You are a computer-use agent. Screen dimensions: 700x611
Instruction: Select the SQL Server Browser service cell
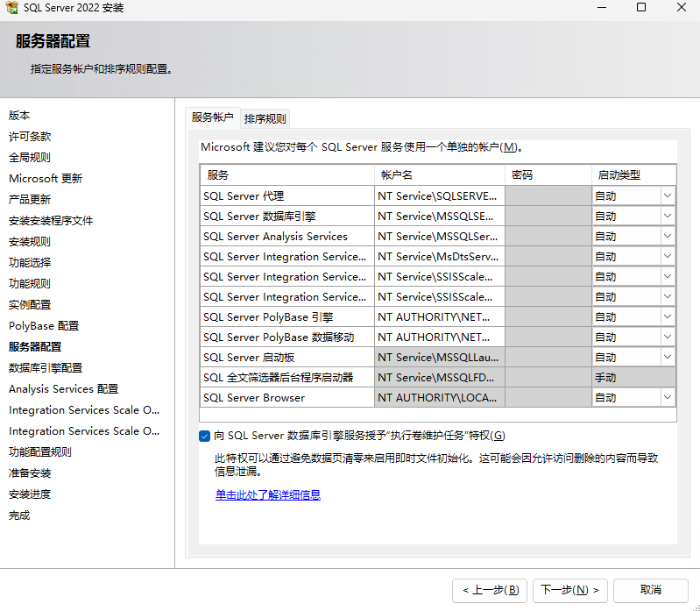pyautogui.click(x=287, y=397)
